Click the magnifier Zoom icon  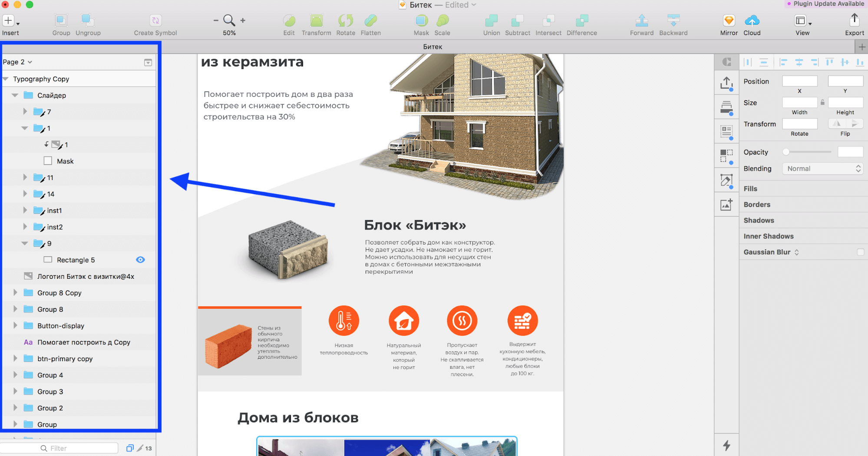pyautogui.click(x=229, y=20)
